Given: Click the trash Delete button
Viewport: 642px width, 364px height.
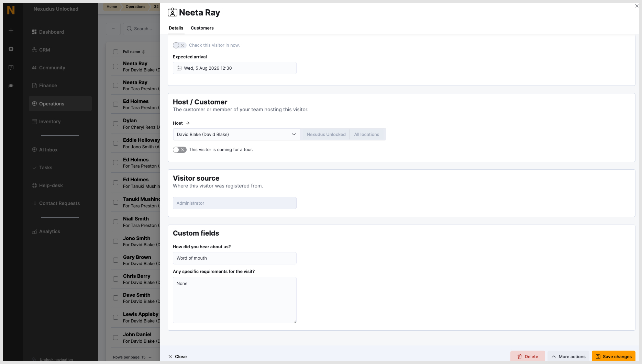Looking at the screenshot, I should (x=528, y=356).
